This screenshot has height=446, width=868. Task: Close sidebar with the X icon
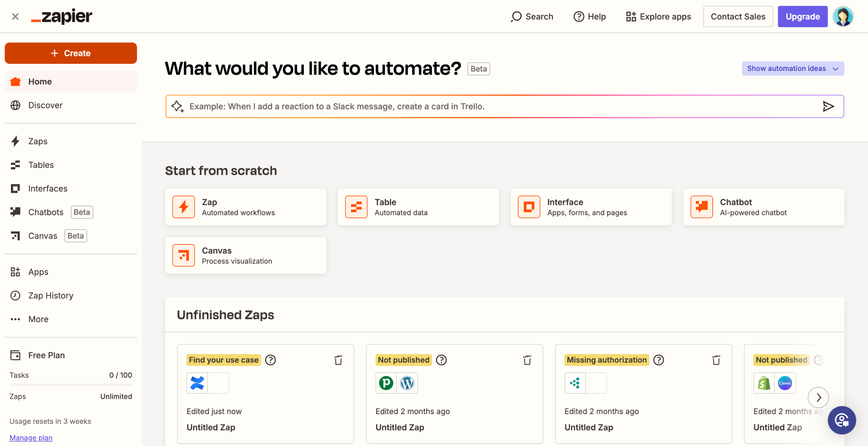[x=15, y=16]
